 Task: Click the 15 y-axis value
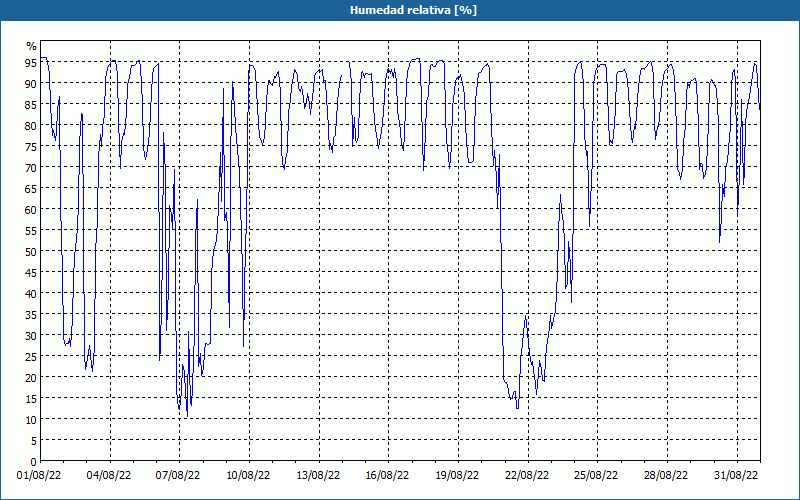coord(31,398)
